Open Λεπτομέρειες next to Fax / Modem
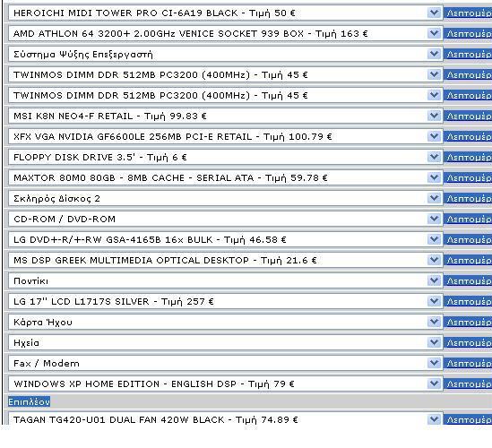 click(468, 363)
